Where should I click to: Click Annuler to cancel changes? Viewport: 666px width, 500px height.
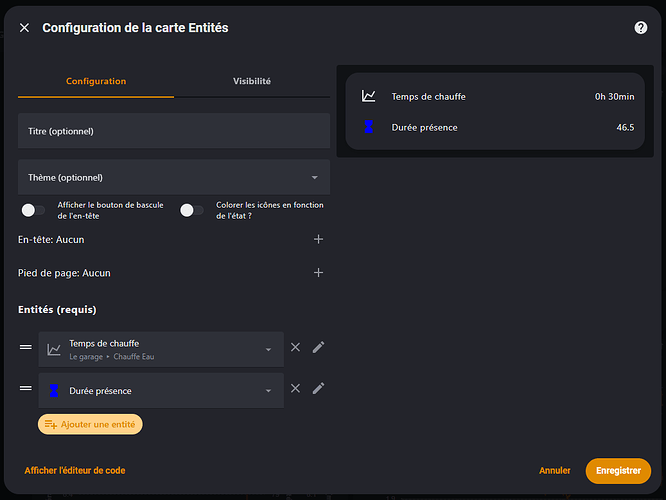click(554, 470)
